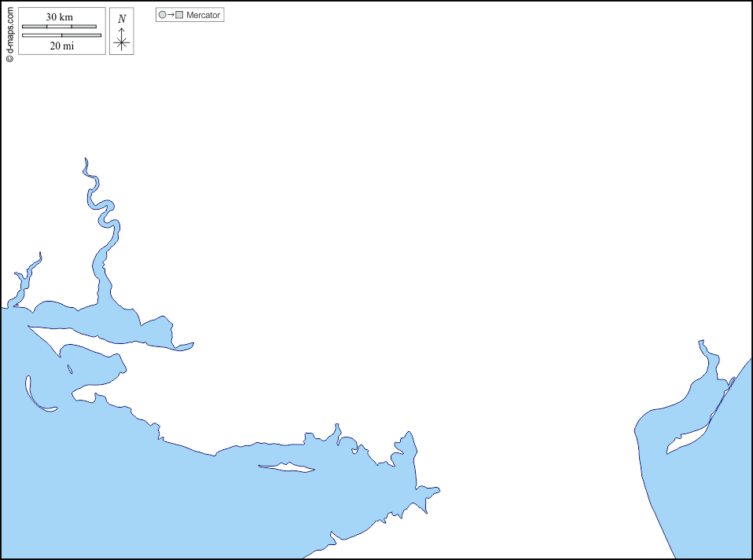Open the d-maps.com copyright text
753x560 pixels.
click(x=9, y=34)
